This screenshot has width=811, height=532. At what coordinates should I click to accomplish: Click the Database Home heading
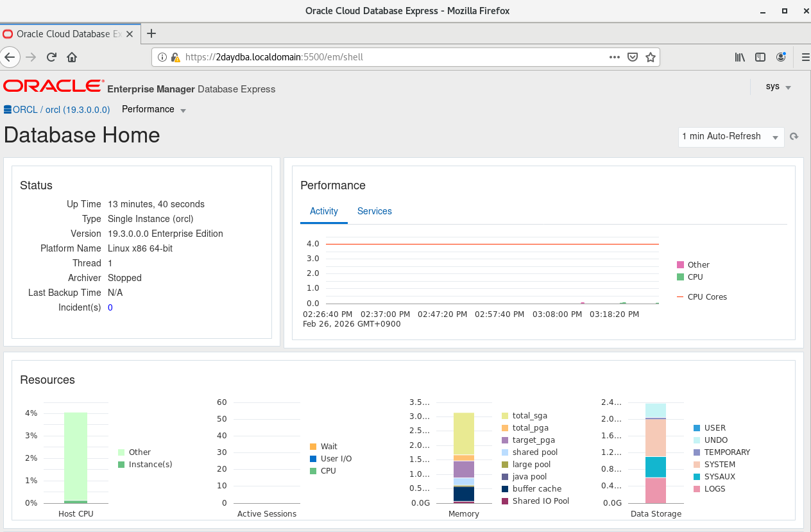click(82, 135)
